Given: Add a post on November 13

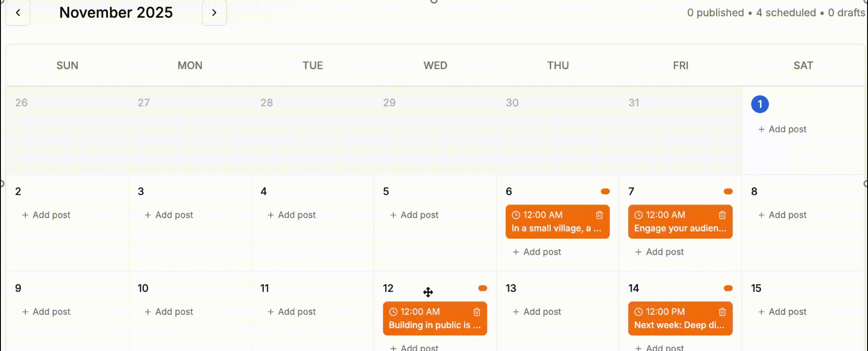Looking at the screenshot, I should 537,312.
